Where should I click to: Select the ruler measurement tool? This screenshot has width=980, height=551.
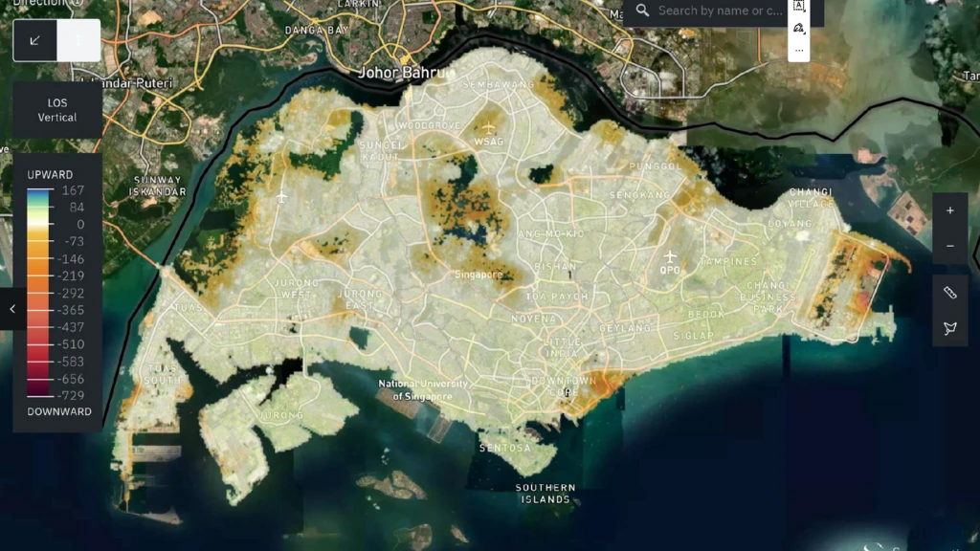949,293
